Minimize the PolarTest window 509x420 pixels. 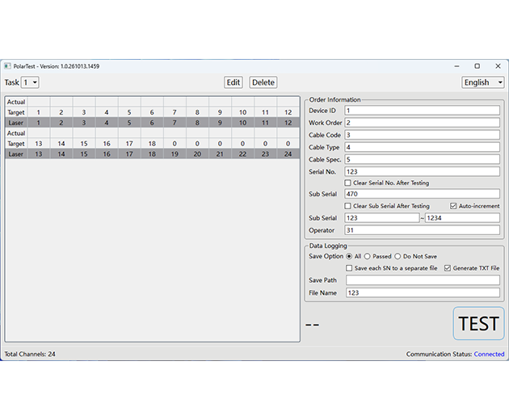(x=456, y=66)
